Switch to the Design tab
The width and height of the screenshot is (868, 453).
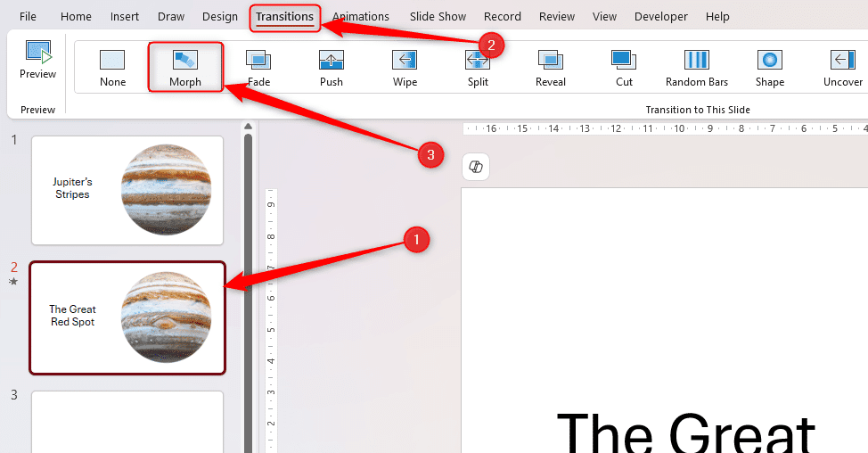pos(220,17)
